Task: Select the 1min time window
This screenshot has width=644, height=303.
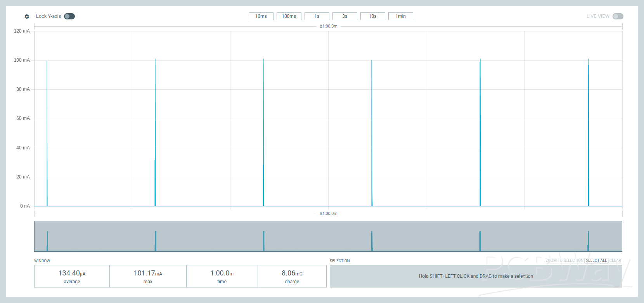Action: click(x=400, y=16)
